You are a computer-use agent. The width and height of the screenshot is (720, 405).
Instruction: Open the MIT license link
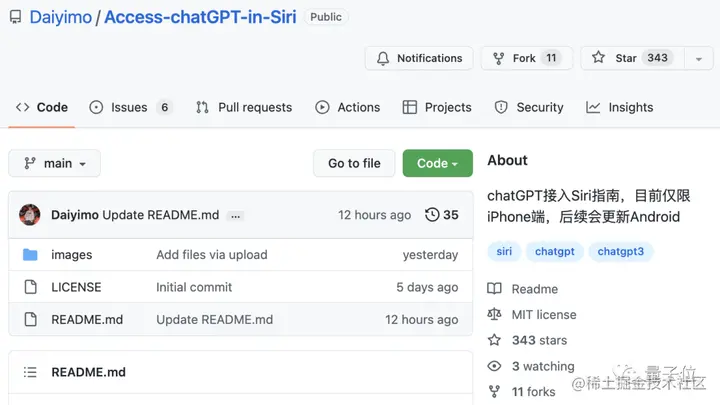click(544, 315)
